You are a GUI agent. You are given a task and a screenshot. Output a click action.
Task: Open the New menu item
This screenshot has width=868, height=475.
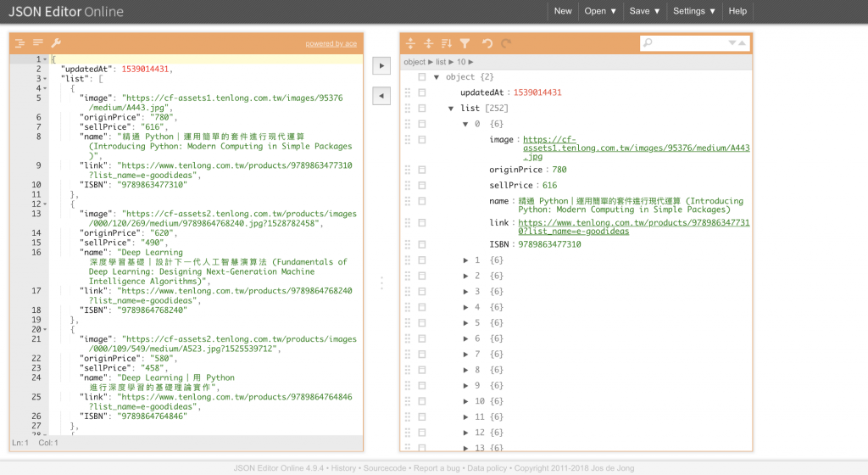pyautogui.click(x=563, y=11)
